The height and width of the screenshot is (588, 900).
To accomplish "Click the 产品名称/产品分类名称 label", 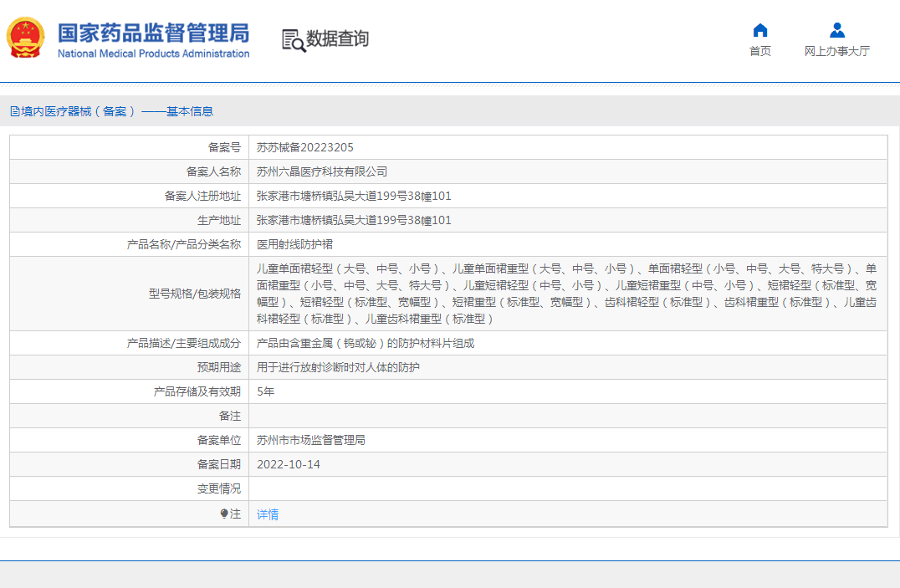I will (x=184, y=244).
